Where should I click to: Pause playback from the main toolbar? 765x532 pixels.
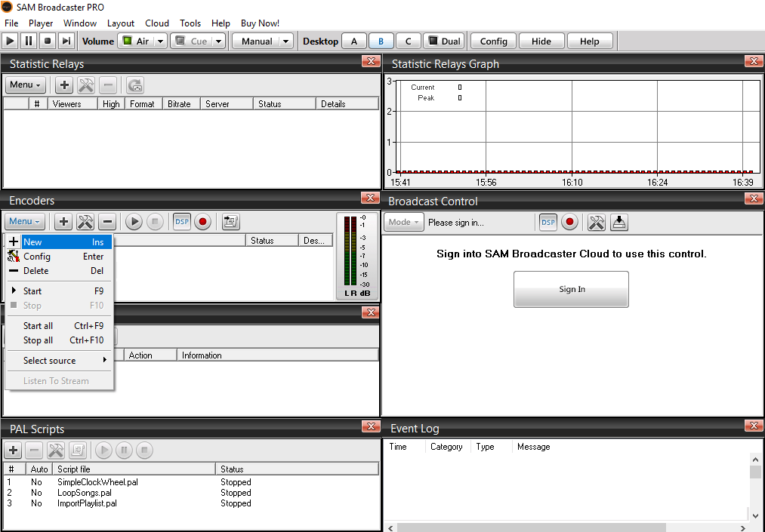point(28,41)
